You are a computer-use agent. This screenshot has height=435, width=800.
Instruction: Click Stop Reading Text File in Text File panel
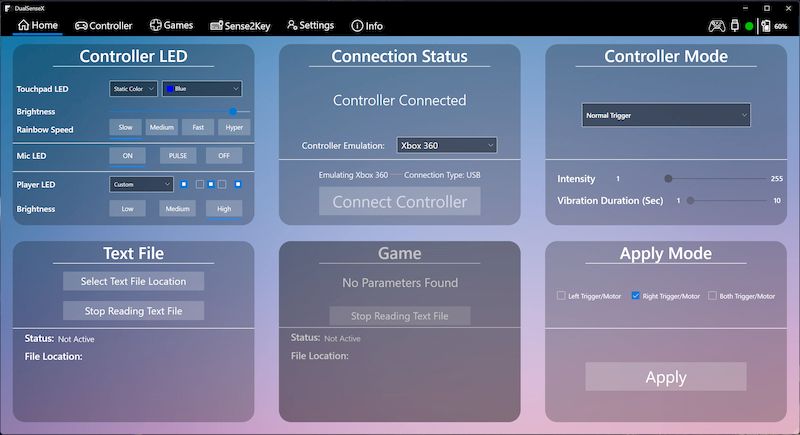[x=133, y=311]
